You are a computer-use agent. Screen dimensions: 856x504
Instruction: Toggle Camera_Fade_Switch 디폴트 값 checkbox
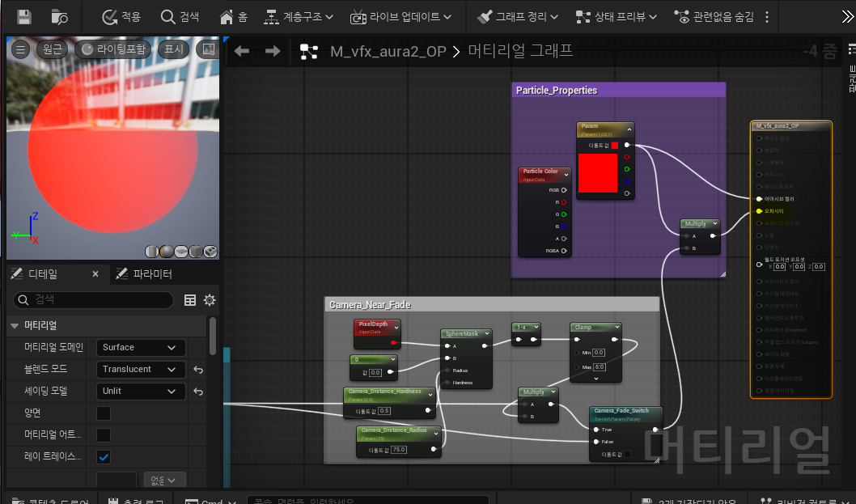pyautogui.click(x=627, y=455)
